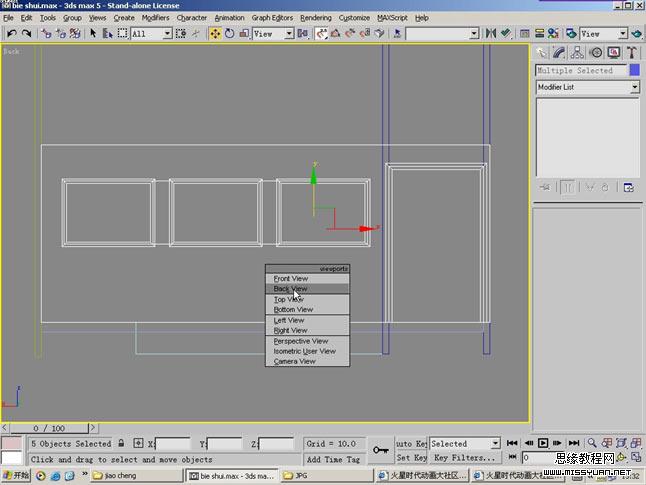Click the Set Keys key icon button
The width and height of the screenshot is (646, 485).
coord(381,450)
